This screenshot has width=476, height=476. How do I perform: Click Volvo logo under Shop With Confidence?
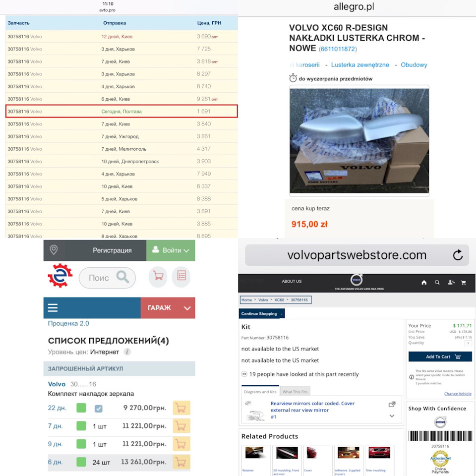coord(440,421)
